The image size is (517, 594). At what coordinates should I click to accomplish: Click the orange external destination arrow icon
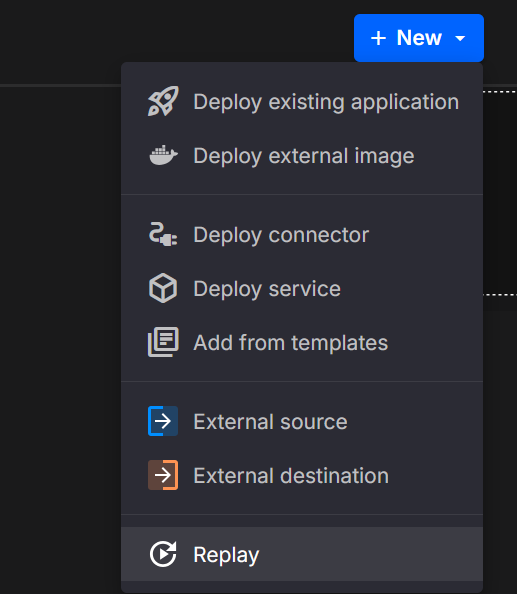(x=163, y=475)
